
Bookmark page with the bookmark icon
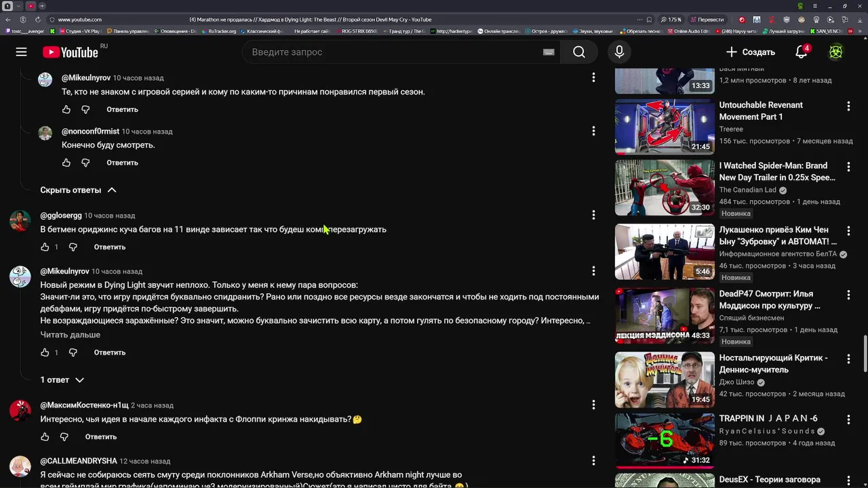(649, 20)
